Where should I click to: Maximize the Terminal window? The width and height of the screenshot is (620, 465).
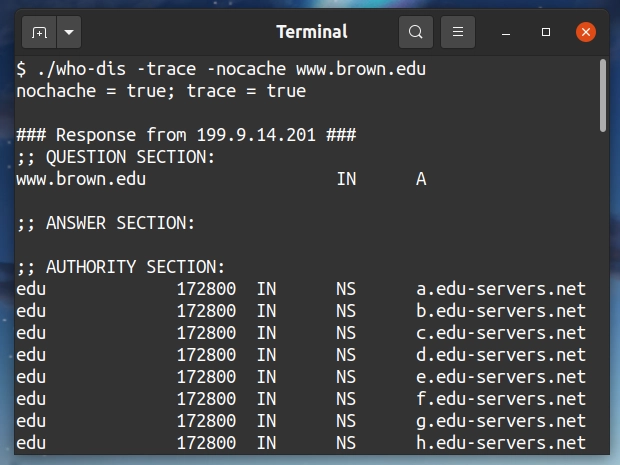pos(546,32)
